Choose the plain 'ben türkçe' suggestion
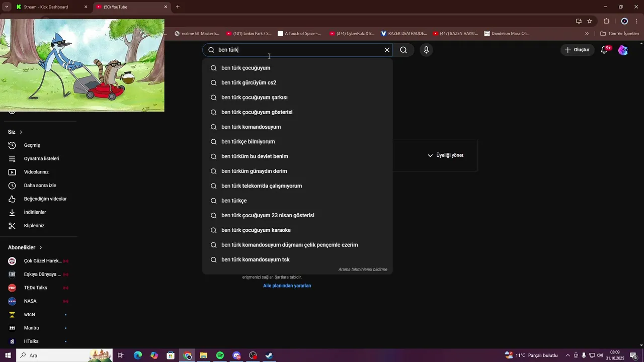This screenshot has width=644, height=362. coord(298,201)
